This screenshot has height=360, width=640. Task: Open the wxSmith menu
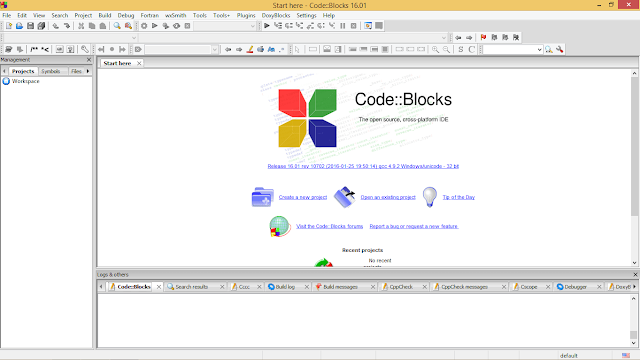pos(176,16)
